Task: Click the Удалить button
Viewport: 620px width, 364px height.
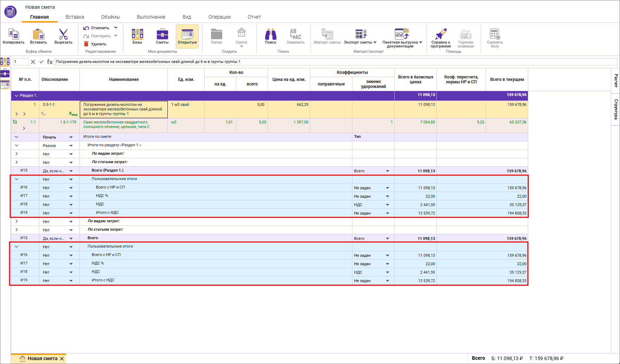Action: point(95,44)
